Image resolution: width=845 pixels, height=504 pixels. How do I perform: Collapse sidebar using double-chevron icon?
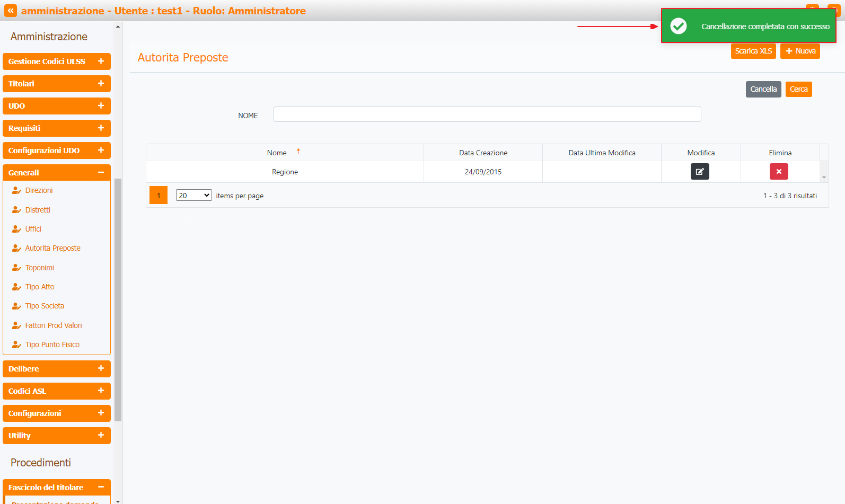11,11
